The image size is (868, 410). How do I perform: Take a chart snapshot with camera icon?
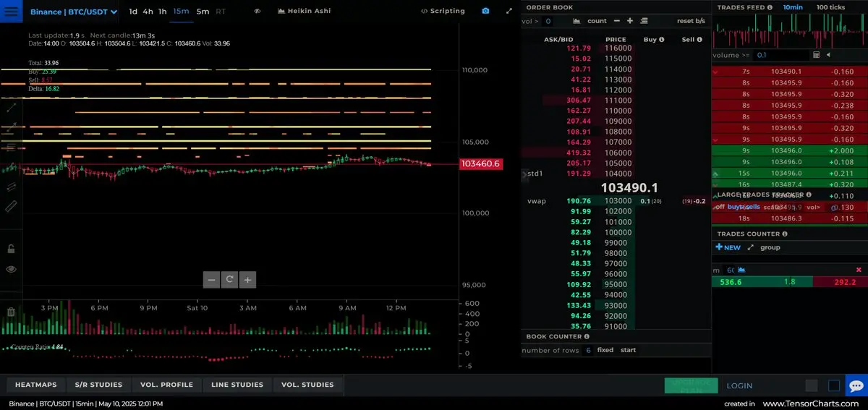(x=485, y=12)
